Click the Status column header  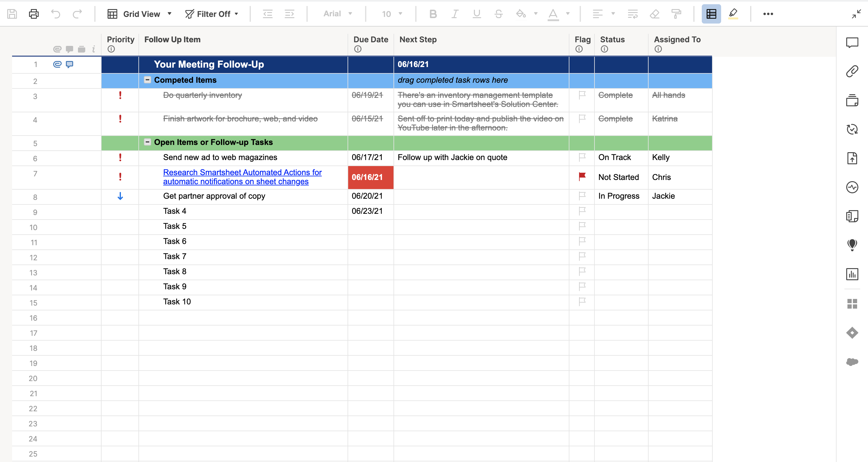[x=612, y=39]
